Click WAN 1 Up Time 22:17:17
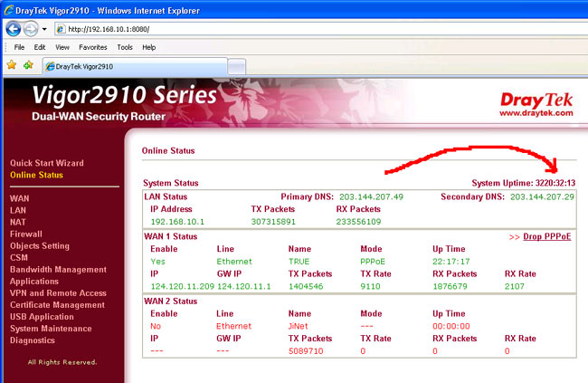This screenshot has width=588, height=383. 451,262
